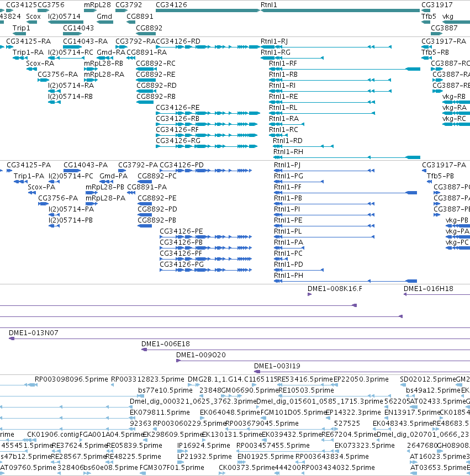470x476 pixels.
Task: Open BAC clone DME1-013N07 label
Action: (33, 333)
